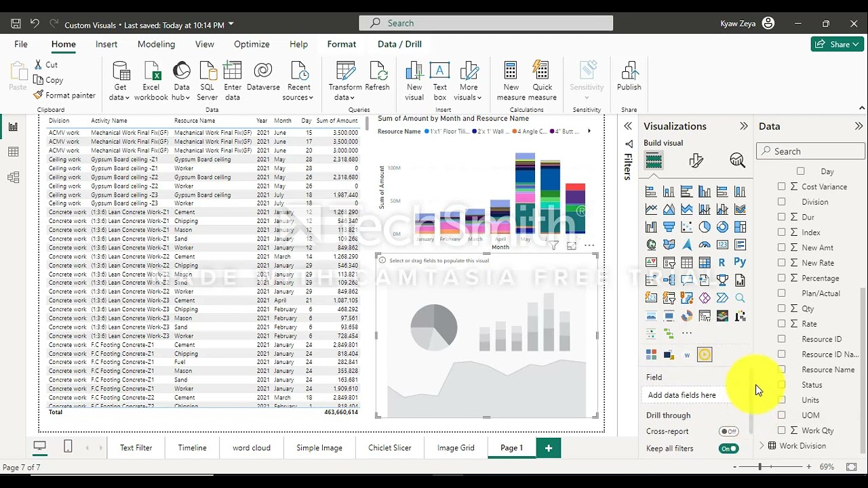Viewport: 868px width, 488px height.
Task: Check the Plan/Actual field
Action: tap(782, 293)
